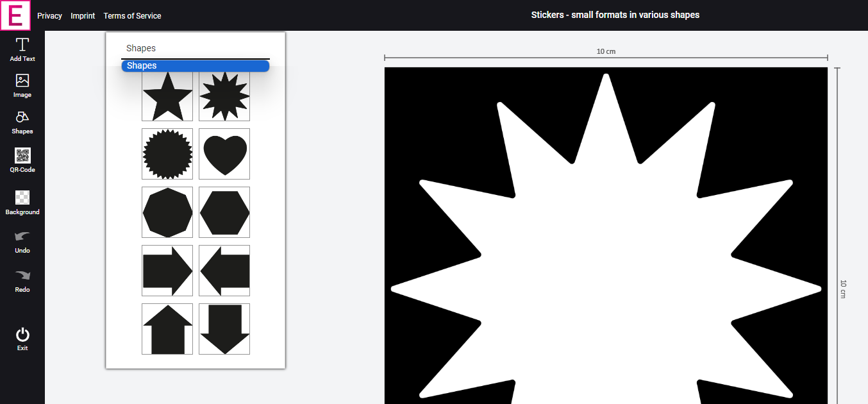
Task: Insert the octagon shape
Action: 167,212
